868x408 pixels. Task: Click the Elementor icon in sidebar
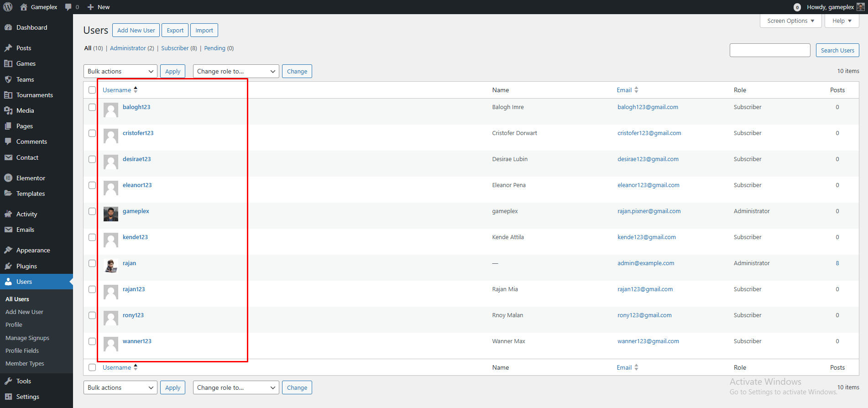(8, 178)
